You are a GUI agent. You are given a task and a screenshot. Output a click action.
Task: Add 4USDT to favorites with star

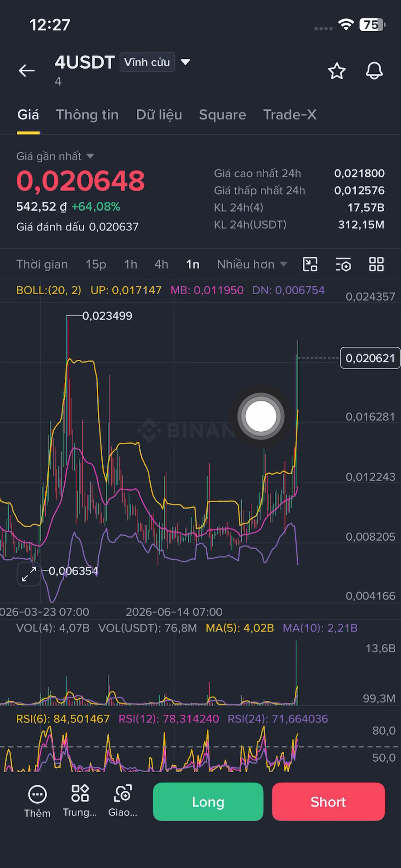point(337,71)
